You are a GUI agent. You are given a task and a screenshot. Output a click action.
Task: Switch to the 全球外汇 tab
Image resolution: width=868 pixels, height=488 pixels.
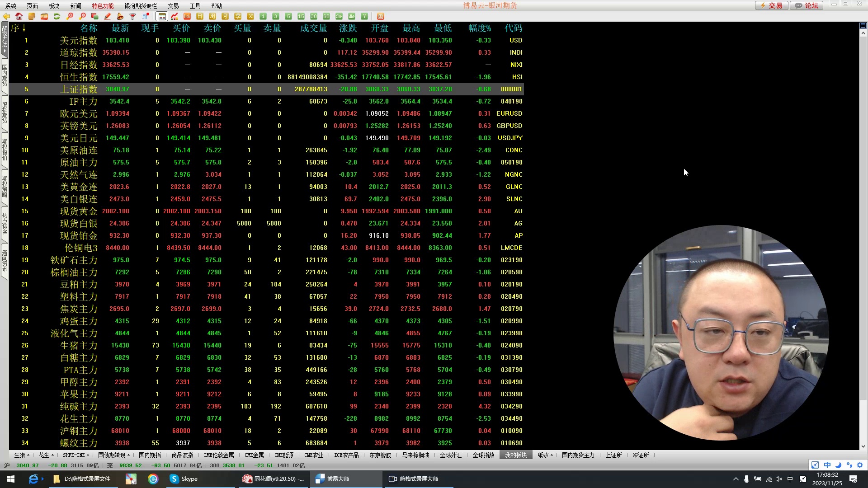[x=451, y=455]
